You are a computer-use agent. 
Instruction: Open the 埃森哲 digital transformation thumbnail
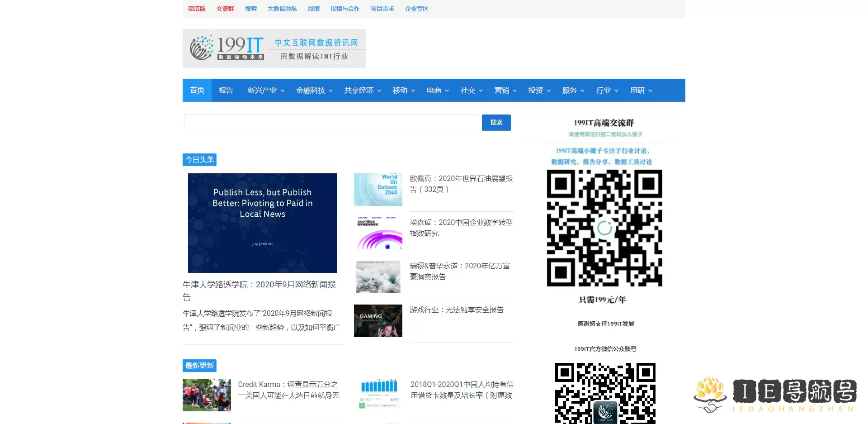click(x=378, y=233)
